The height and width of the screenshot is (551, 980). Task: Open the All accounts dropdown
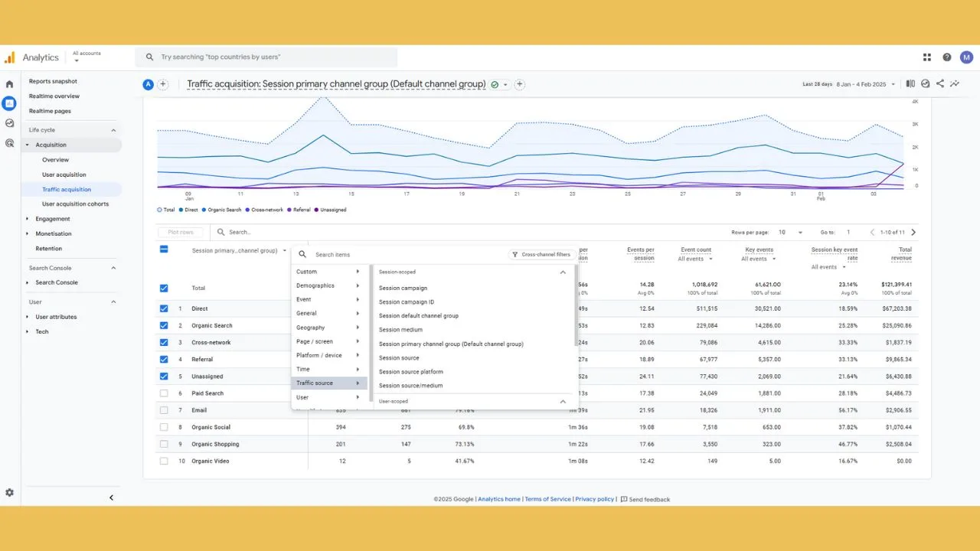pyautogui.click(x=87, y=57)
